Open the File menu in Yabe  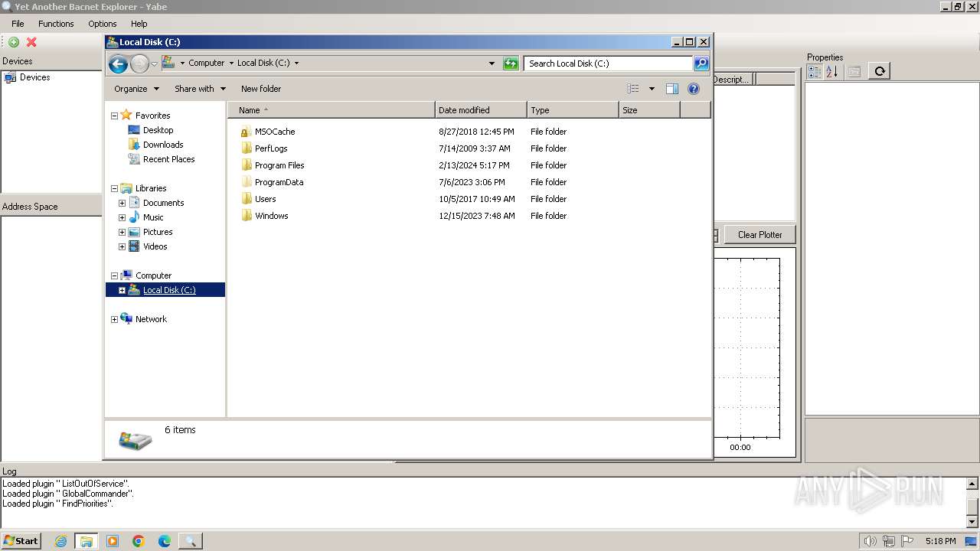18,24
